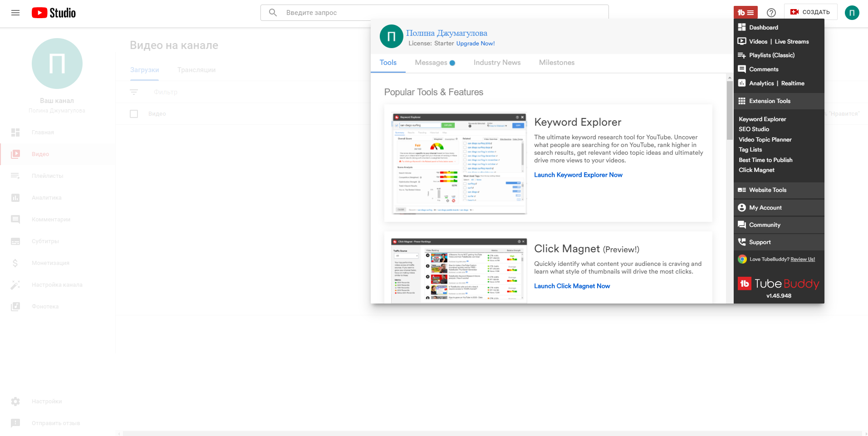This screenshot has height=436, width=868.
Task: Open the help question mark icon
Action: [x=771, y=13]
